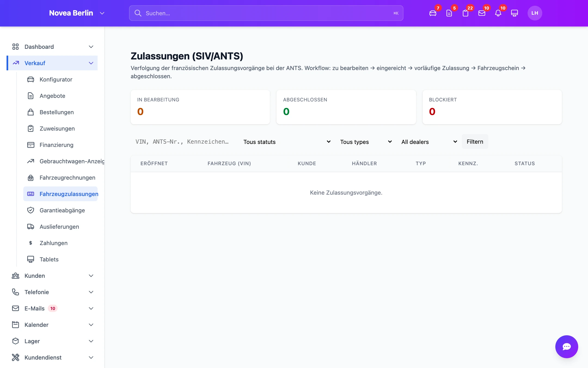Open the mail envelope icon in header
Screen dimensions: 588x368
[x=482, y=13]
